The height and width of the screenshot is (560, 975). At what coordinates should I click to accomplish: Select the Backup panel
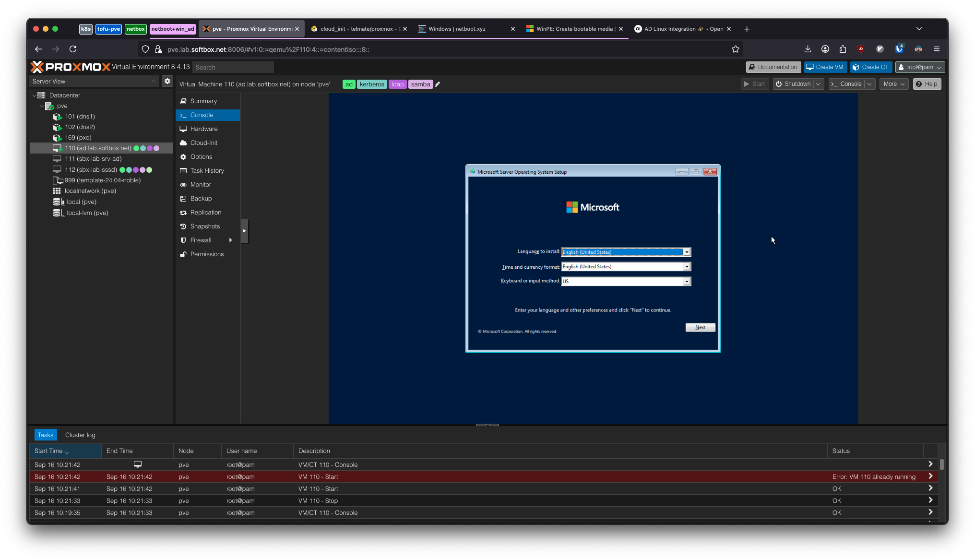(200, 198)
